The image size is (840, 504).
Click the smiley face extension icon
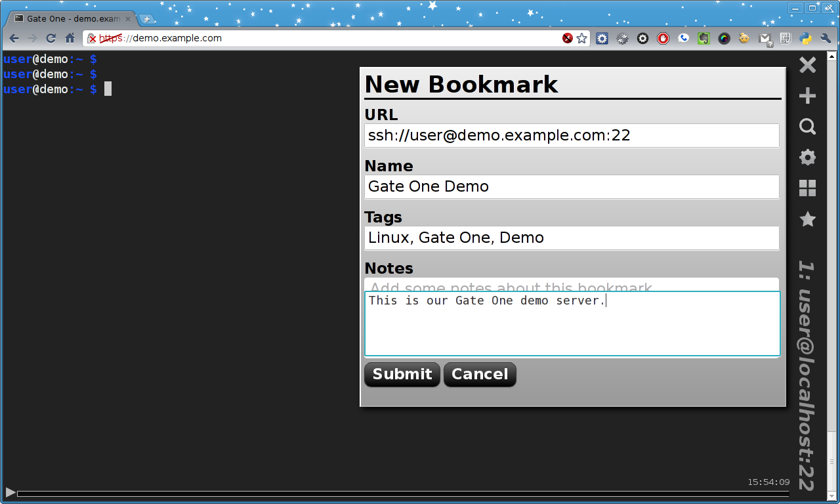pos(744,38)
